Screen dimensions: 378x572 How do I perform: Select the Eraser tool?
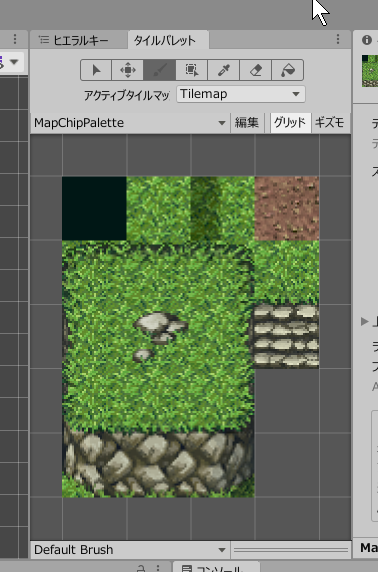(255, 70)
